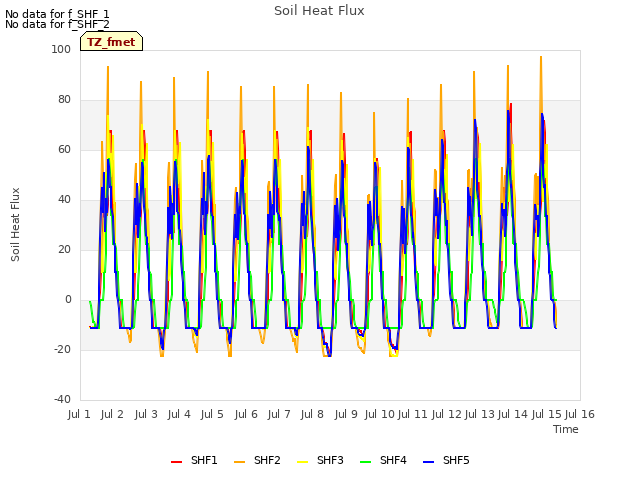Click the 40 y-axis tick label
Image resolution: width=640 pixels, height=480 pixels.
click(x=64, y=200)
